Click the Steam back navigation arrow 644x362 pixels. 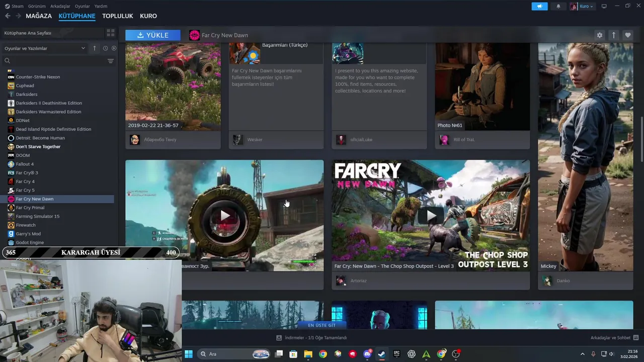click(7, 16)
